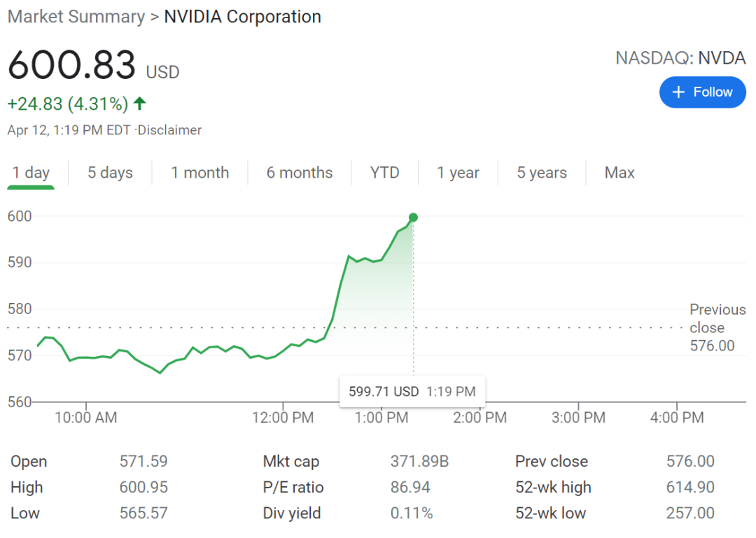Select the YTD range tab
The width and height of the screenshot is (756, 538).
tap(384, 173)
